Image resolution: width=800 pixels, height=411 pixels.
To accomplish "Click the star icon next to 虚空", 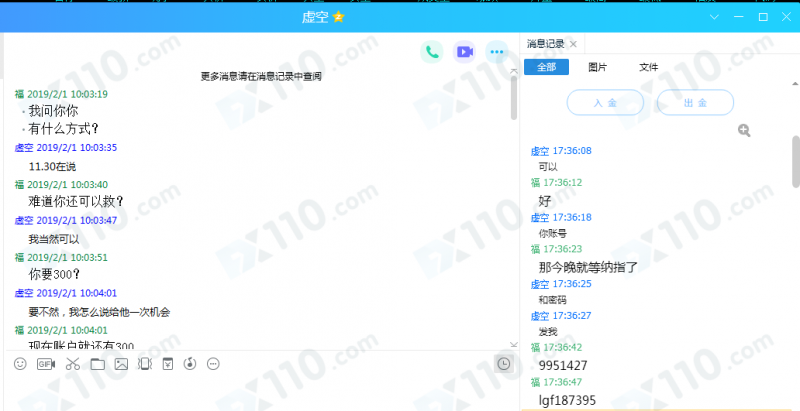I will 338,17.
